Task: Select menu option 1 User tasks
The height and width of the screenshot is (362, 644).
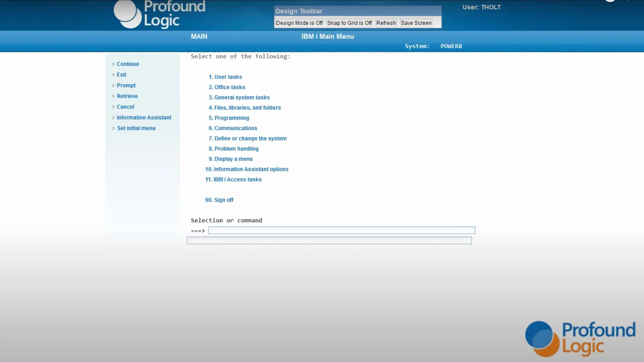Action: point(225,77)
